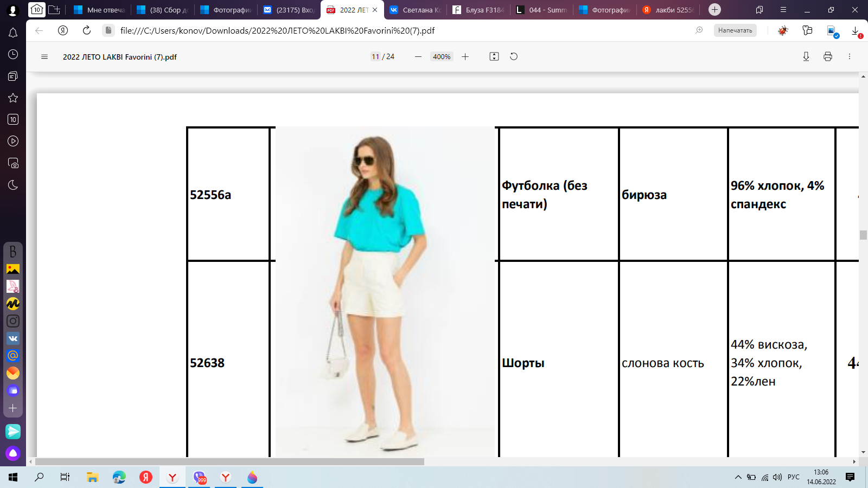Edit the PDF page number field
This screenshot has width=868, height=488.
(375, 56)
